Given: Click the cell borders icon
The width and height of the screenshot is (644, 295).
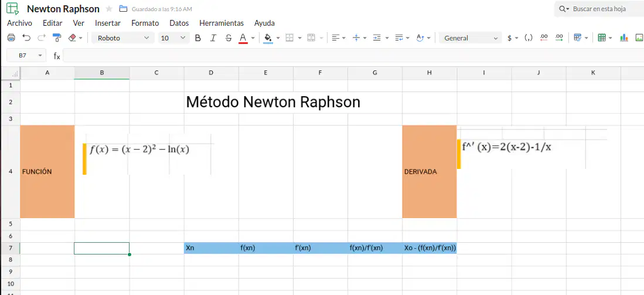Looking at the screenshot, I should (289, 38).
